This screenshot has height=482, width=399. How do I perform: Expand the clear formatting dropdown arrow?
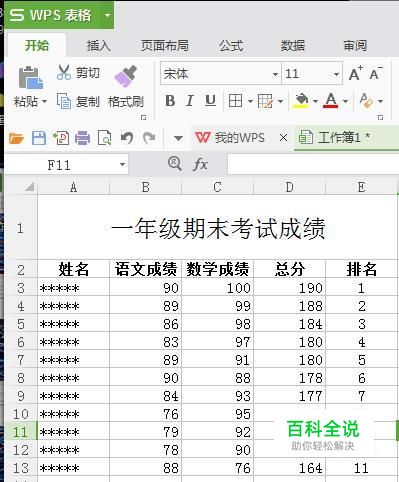tap(380, 101)
